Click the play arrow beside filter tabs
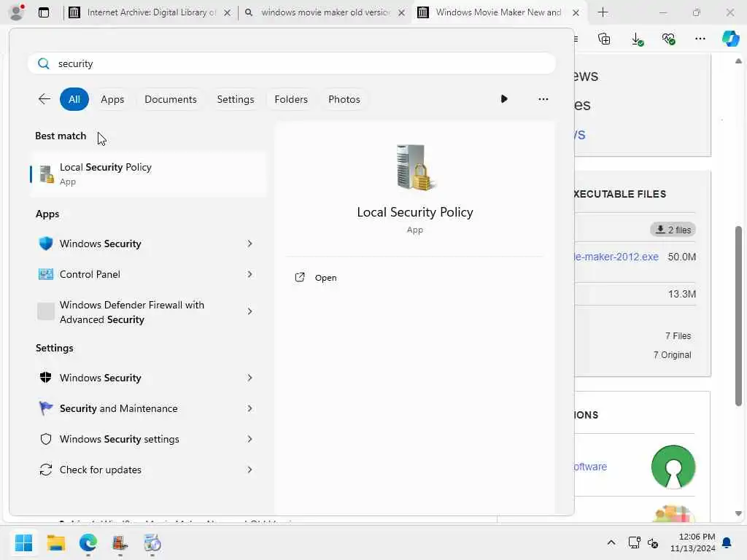The image size is (747, 560). pos(504,99)
